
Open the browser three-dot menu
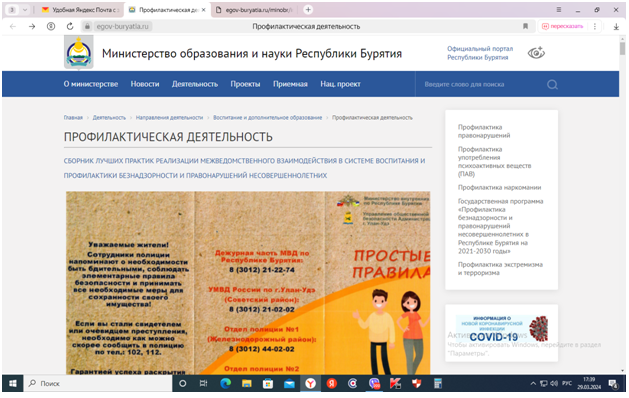[x=595, y=26]
